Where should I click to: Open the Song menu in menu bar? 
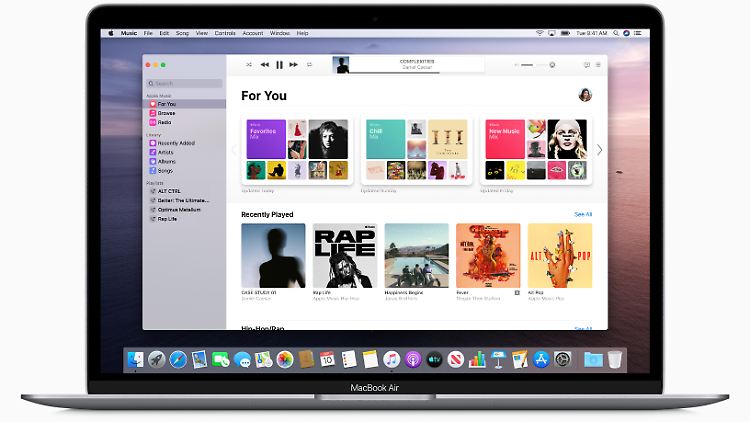182,32
